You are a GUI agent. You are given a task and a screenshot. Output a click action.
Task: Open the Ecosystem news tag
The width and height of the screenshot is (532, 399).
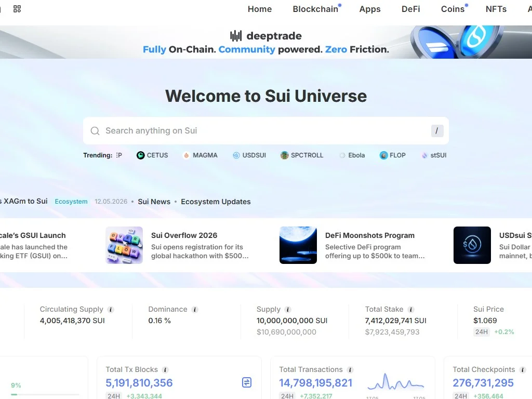tap(71, 202)
